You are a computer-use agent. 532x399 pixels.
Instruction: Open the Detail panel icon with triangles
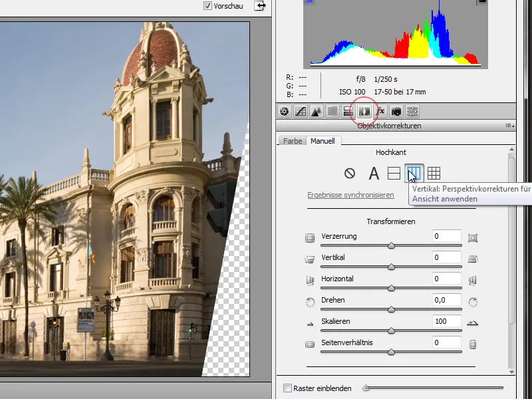(x=317, y=111)
